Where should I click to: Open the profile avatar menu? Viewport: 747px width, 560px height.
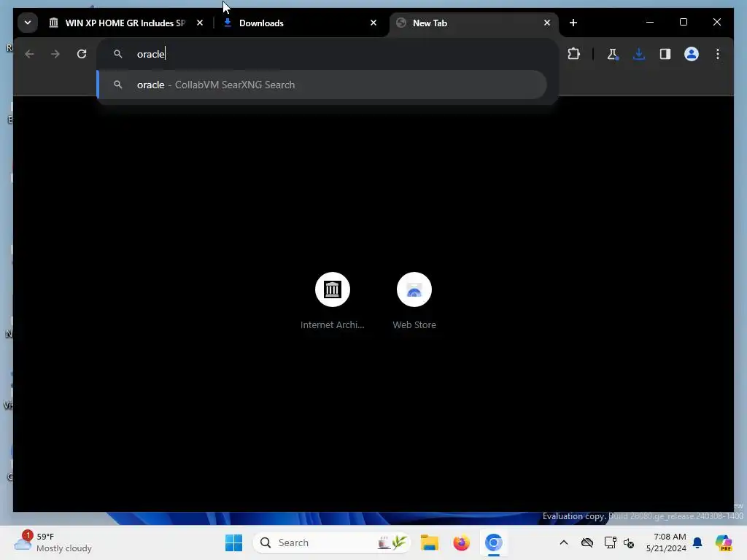pyautogui.click(x=692, y=54)
